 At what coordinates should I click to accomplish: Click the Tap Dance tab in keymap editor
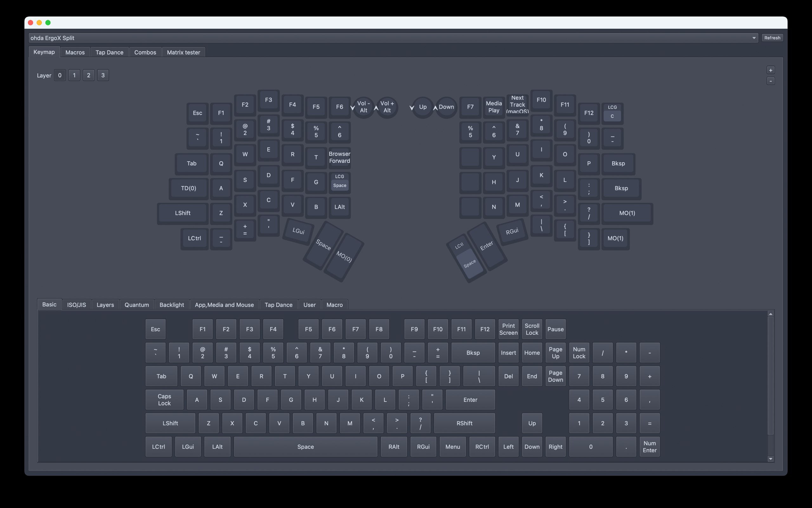[109, 52]
